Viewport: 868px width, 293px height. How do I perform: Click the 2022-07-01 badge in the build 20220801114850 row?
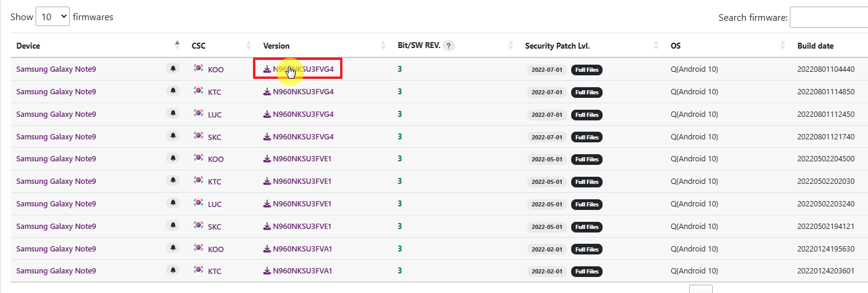point(547,93)
